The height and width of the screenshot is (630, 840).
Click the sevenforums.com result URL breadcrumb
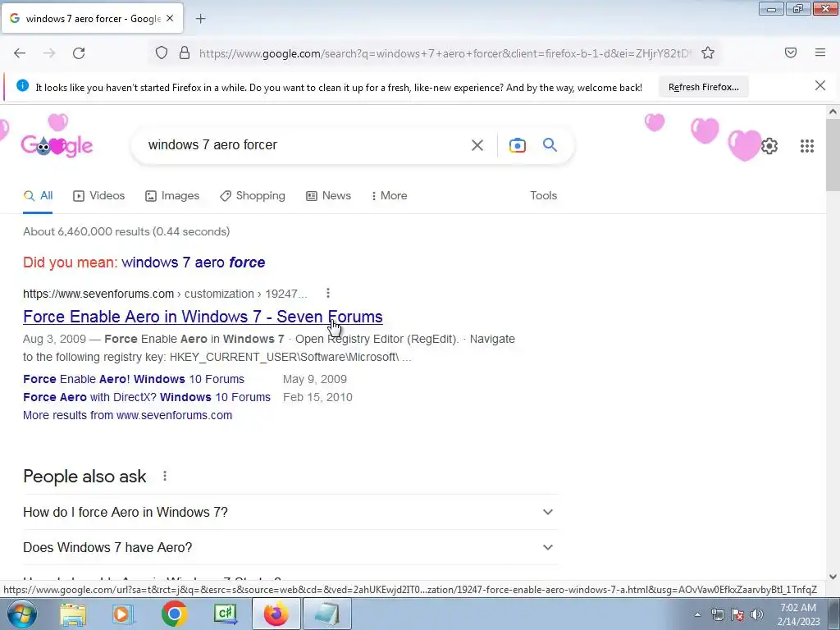click(165, 294)
